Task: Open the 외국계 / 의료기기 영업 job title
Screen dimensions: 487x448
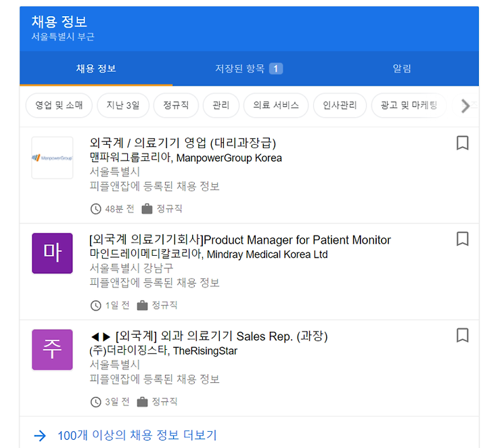Action: coord(183,143)
